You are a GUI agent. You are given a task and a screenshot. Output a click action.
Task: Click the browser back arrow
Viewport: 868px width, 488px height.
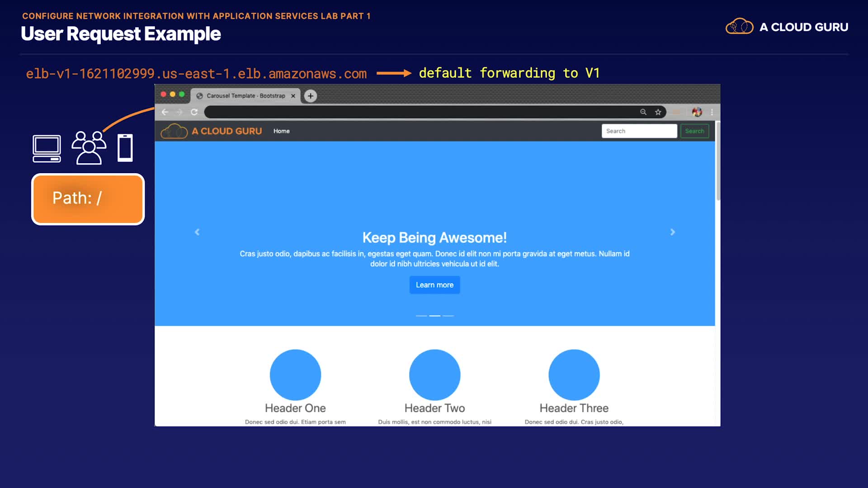(x=165, y=112)
